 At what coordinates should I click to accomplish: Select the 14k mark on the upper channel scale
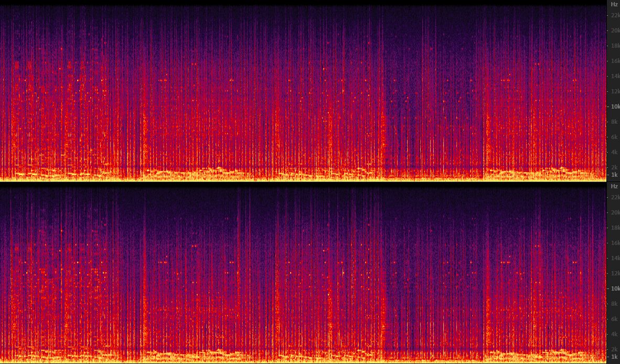pos(615,76)
